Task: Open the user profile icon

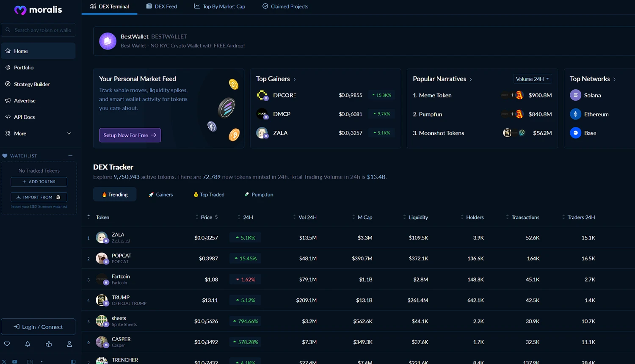Action: (69, 344)
